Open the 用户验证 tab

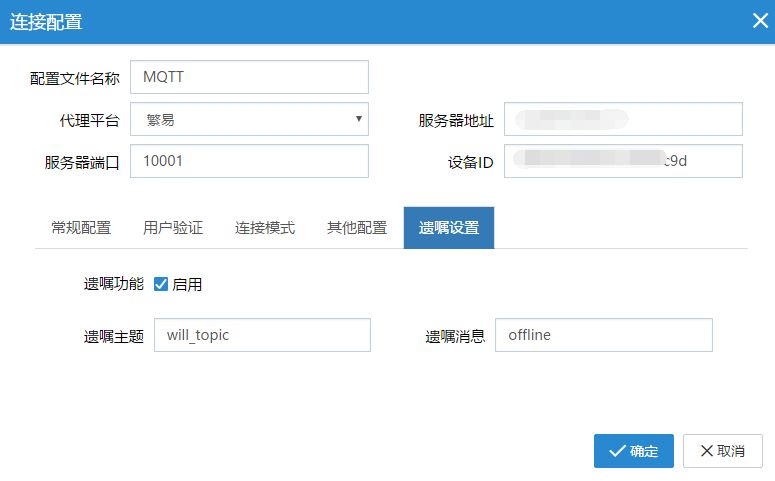pos(173,227)
